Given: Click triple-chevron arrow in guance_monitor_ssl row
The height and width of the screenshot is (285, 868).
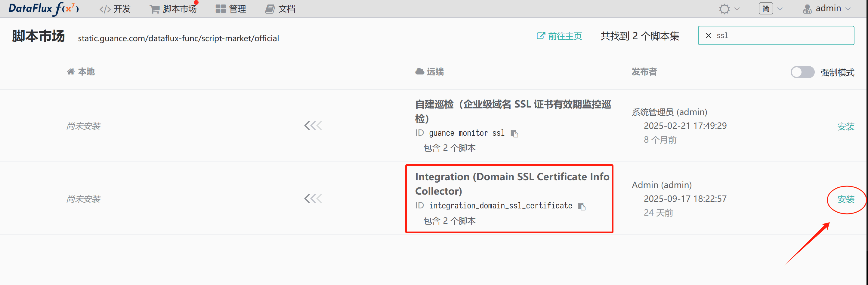Looking at the screenshot, I should pyautogui.click(x=313, y=126).
